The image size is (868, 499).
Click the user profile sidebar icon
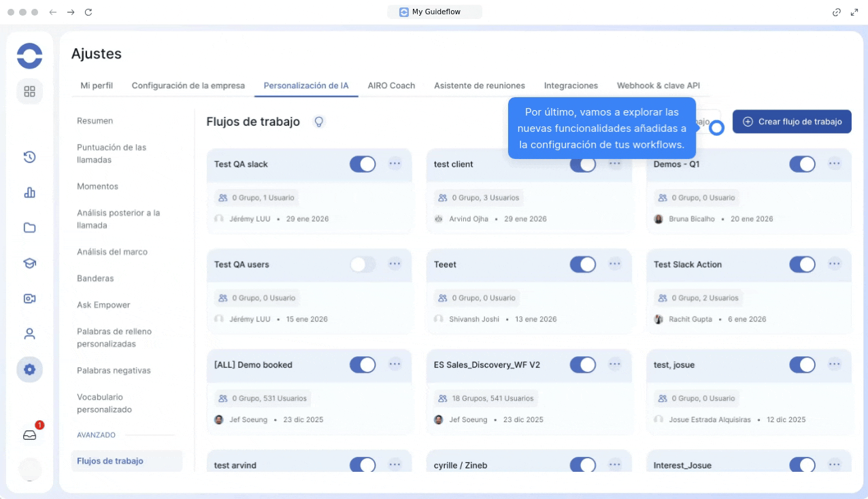[x=29, y=334]
